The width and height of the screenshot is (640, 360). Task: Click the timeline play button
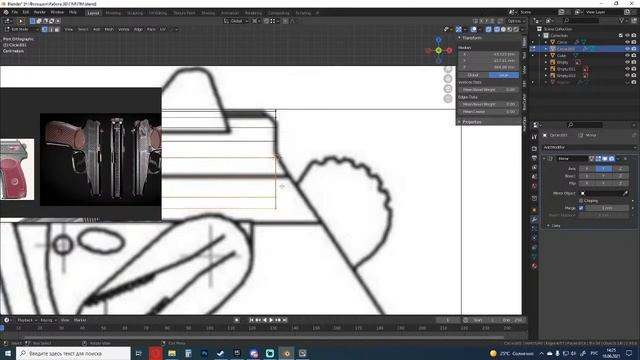tap(271, 320)
